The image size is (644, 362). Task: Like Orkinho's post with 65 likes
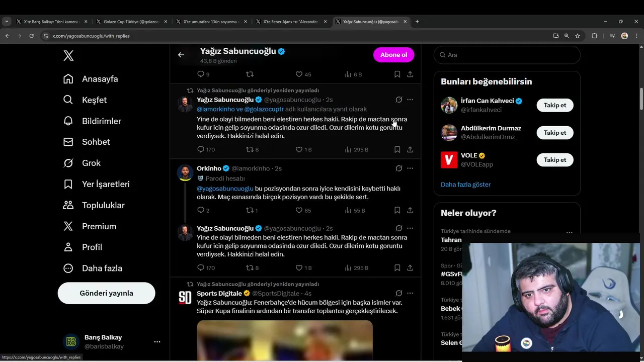303,210
